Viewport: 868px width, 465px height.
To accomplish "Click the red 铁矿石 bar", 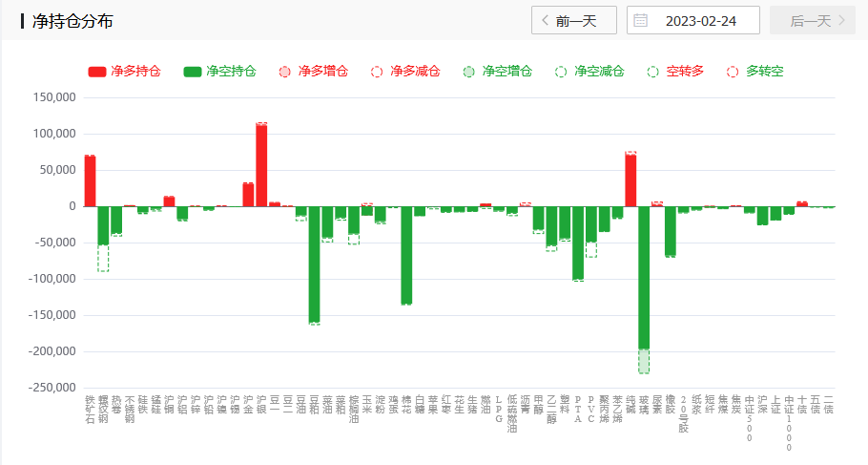I will pyautogui.click(x=90, y=181).
